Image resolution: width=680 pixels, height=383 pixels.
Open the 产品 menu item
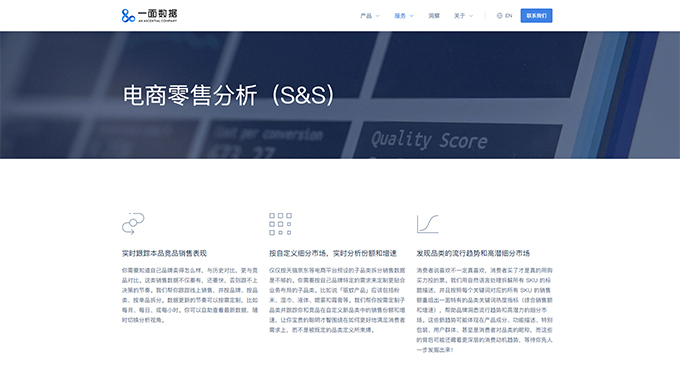[x=366, y=16]
